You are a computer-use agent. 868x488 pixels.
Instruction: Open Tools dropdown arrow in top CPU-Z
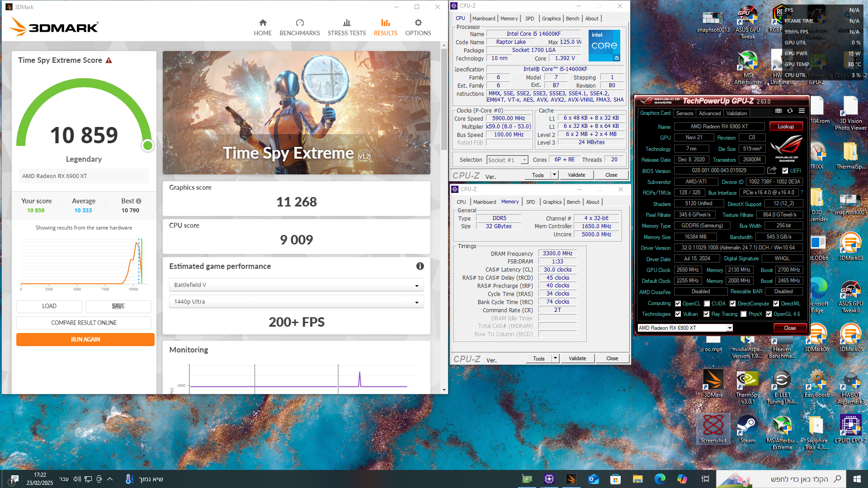(x=554, y=175)
